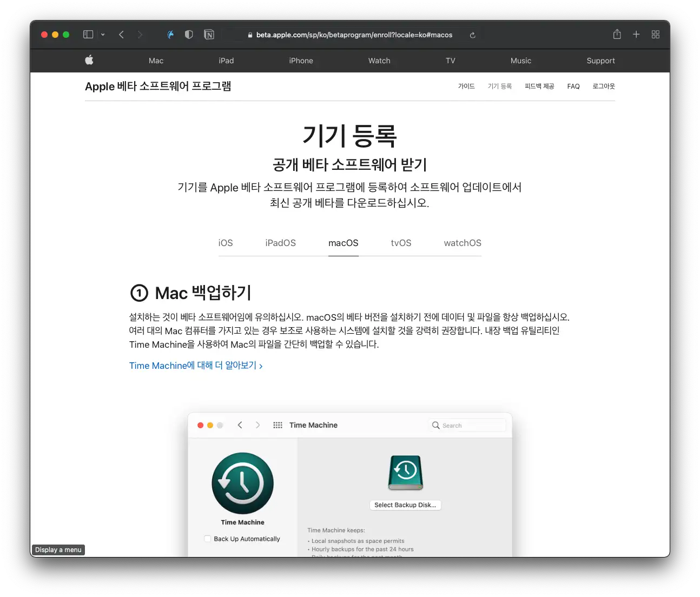This screenshot has height=597, width=700.
Task: Open the Share icon in Safari toolbar
Action: point(617,34)
